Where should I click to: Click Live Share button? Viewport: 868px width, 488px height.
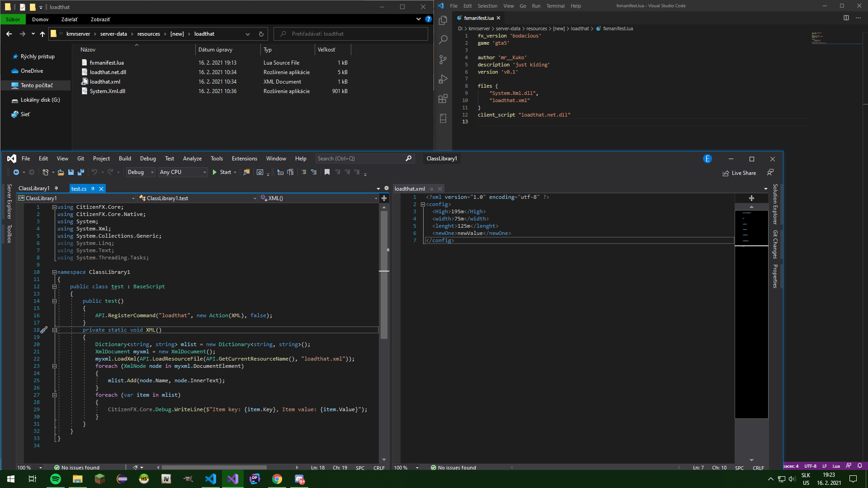[x=739, y=173]
